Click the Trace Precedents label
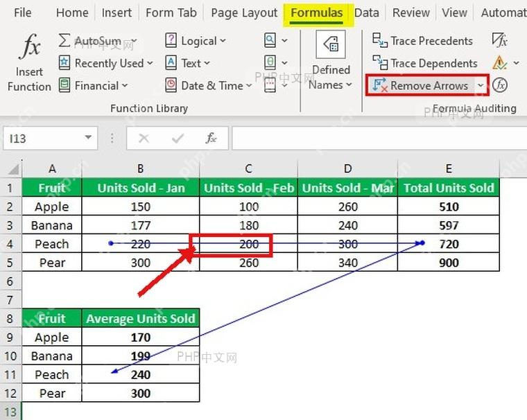The height and width of the screenshot is (420, 527). click(x=431, y=41)
